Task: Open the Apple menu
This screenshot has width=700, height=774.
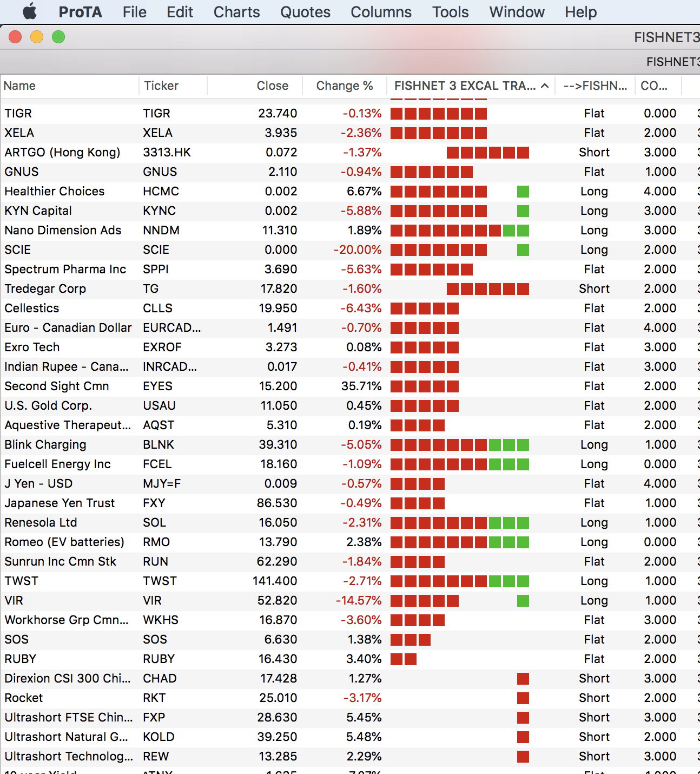Action: (x=30, y=11)
